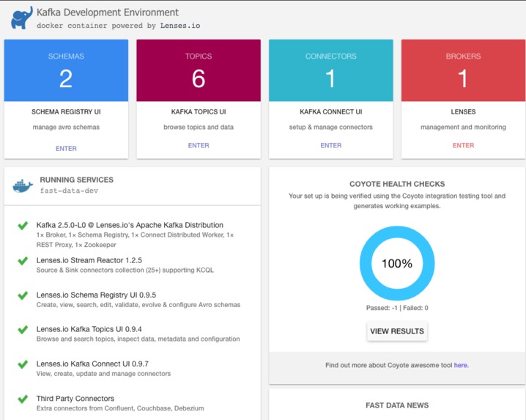Click 'RUNNING SERVICES' heading
Screen dimensions: 526x420
(76, 180)
